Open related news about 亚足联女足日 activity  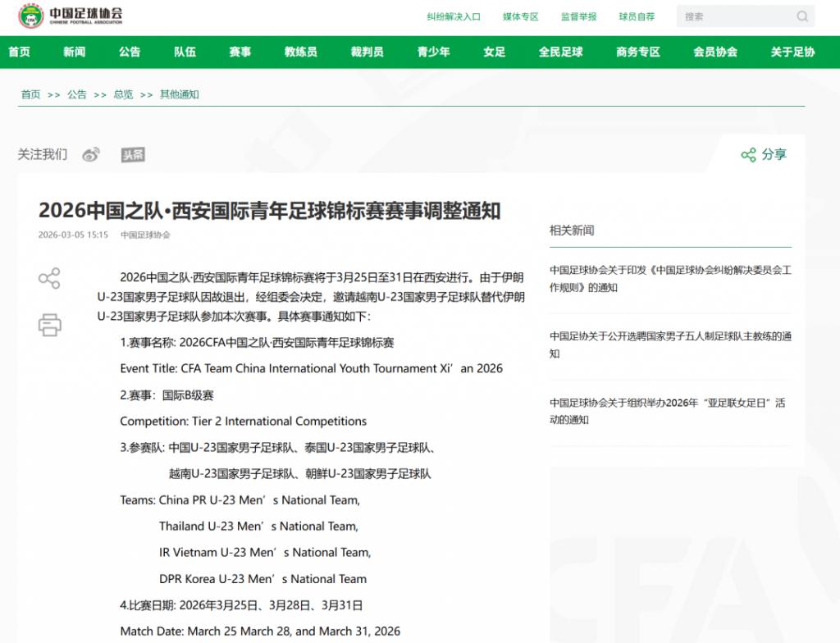(x=667, y=411)
